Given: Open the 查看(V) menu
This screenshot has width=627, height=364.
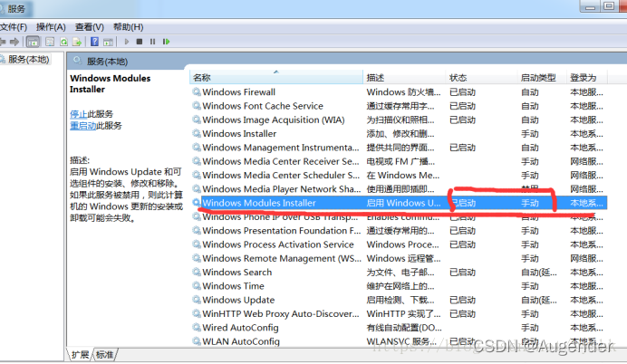Looking at the screenshot, I should pyautogui.click(x=90, y=27).
